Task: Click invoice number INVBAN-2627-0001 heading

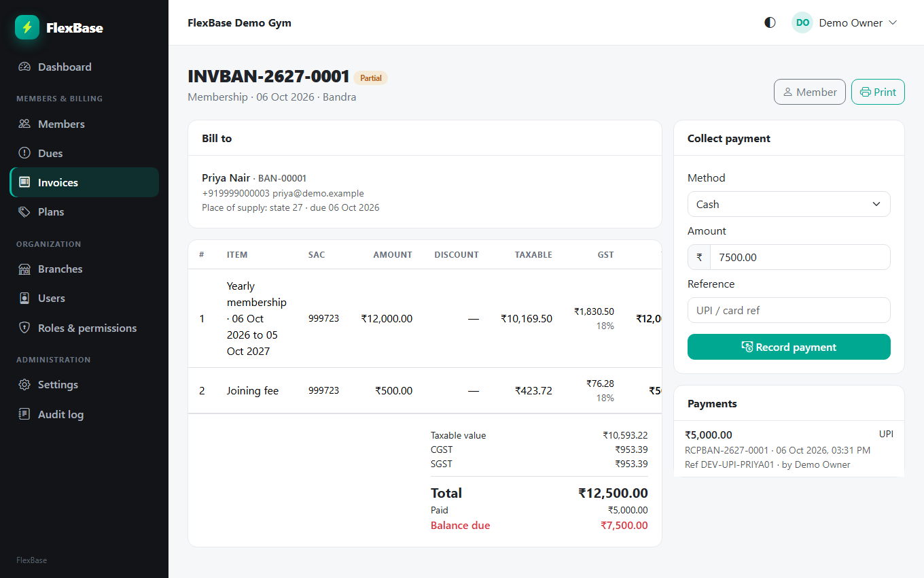Action: pyautogui.click(x=268, y=77)
